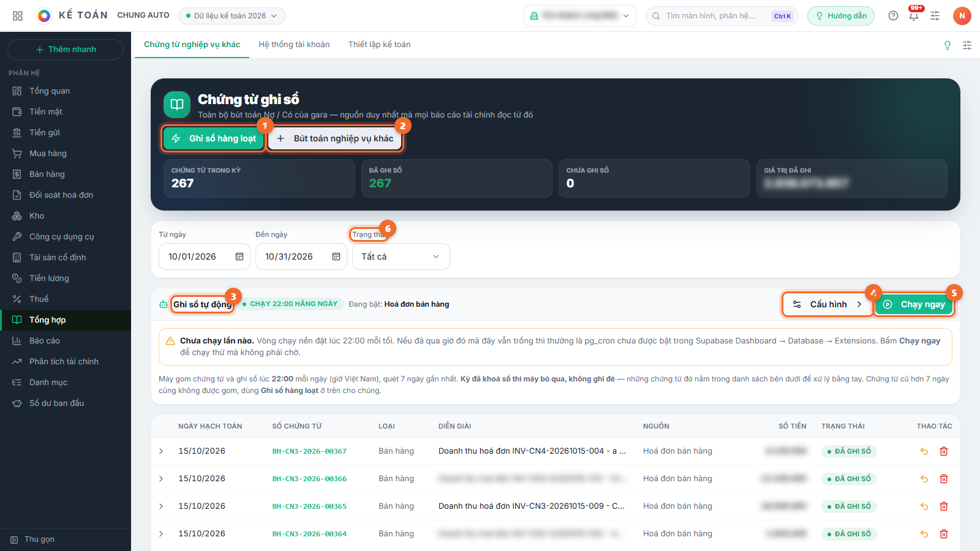Expand the BH-CN3-2026-00367 voucher row
Viewport: 980px width, 551px height.
point(161,451)
